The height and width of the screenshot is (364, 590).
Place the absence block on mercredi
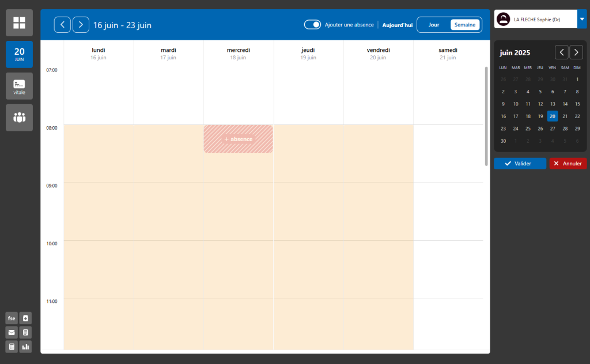tap(238, 139)
